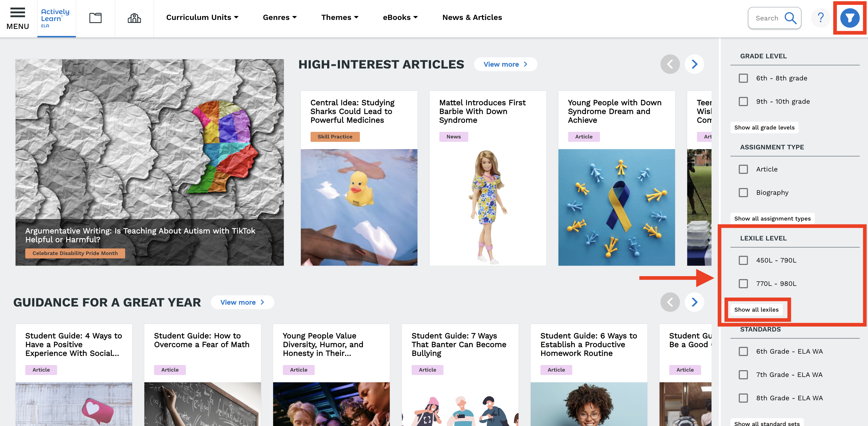The height and width of the screenshot is (426, 868).
Task: Click the magnifying glass search icon
Action: point(790,18)
